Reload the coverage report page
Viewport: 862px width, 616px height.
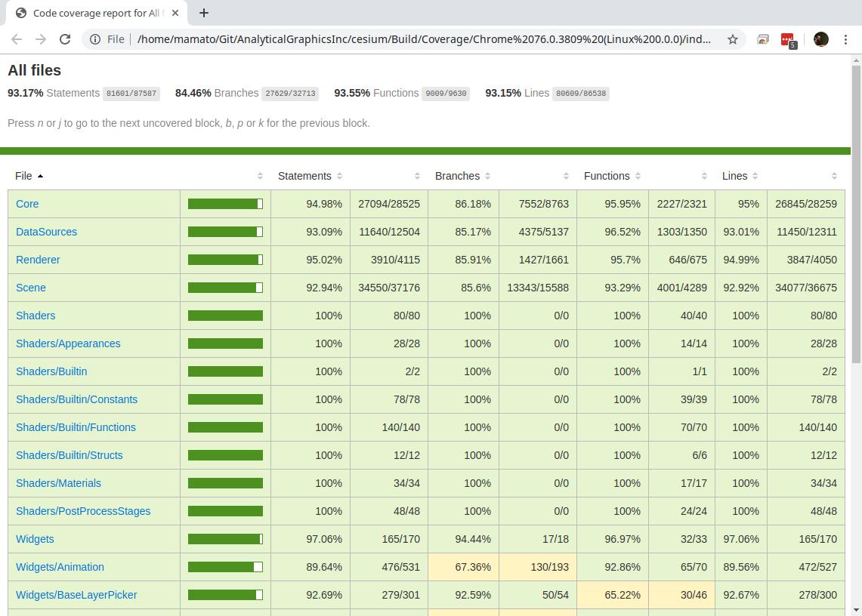click(65, 39)
